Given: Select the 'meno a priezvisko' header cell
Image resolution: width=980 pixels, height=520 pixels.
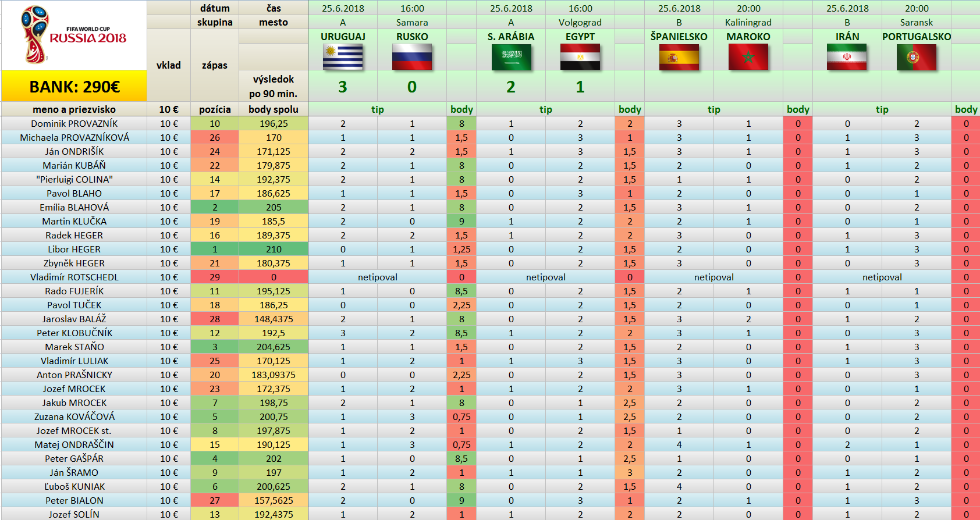Looking at the screenshot, I should pyautogui.click(x=74, y=109).
